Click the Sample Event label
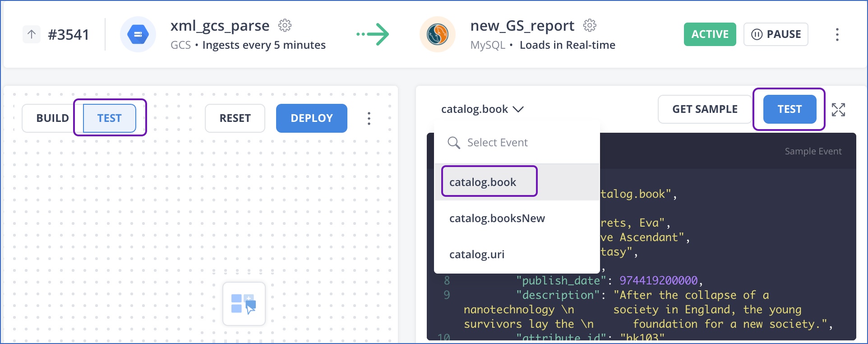This screenshot has width=868, height=344. [813, 151]
